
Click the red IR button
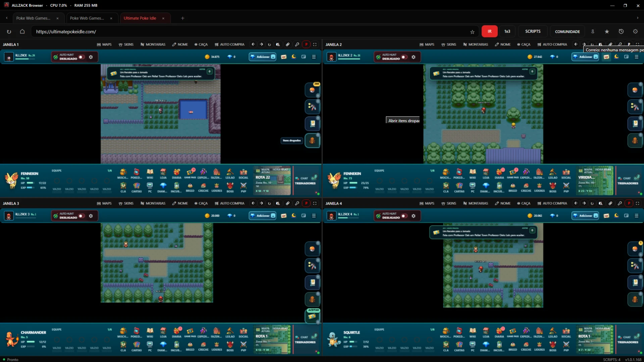point(489,31)
